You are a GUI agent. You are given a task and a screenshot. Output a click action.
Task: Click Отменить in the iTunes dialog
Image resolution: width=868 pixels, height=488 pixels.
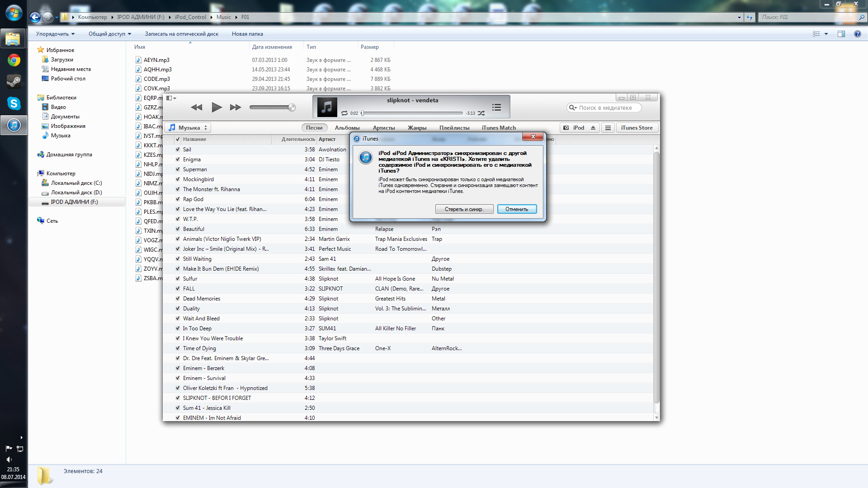(517, 209)
